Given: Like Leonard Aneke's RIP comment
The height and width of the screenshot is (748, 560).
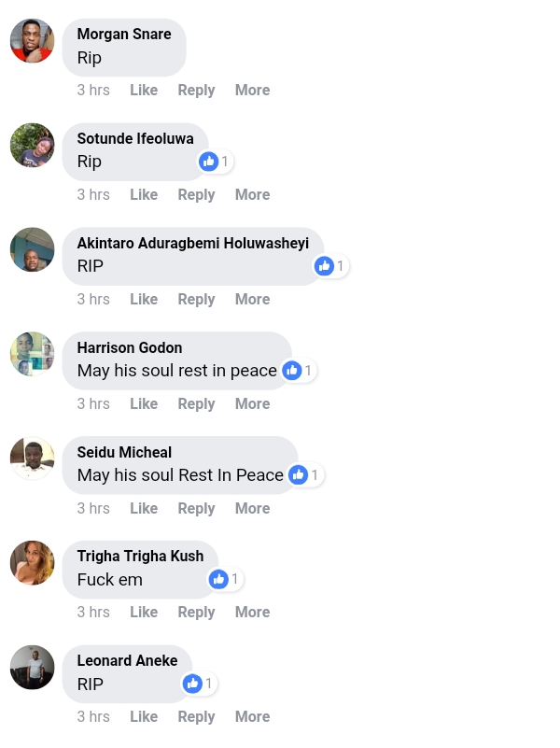Looking at the screenshot, I should pos(144,717).
